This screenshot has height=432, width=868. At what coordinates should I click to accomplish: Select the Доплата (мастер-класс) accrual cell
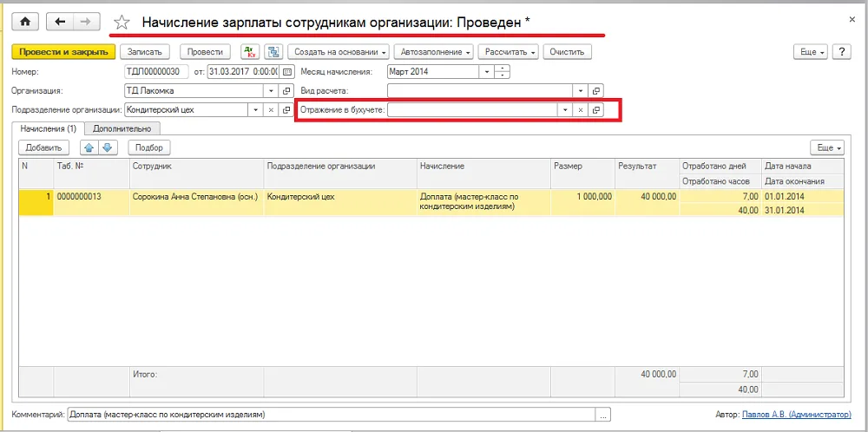pyautogui.click(x=483, y=201)
